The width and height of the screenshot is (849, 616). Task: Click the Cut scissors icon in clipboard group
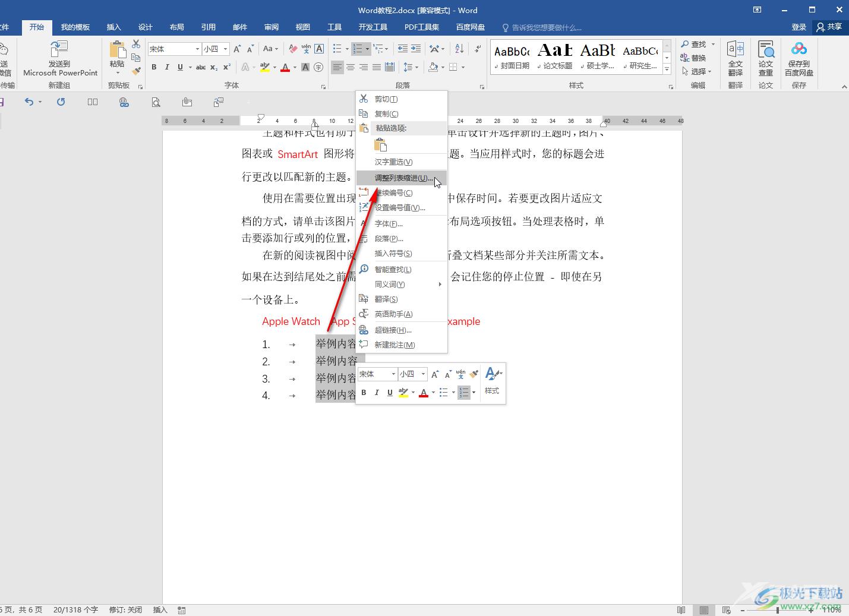pos(136,44)
